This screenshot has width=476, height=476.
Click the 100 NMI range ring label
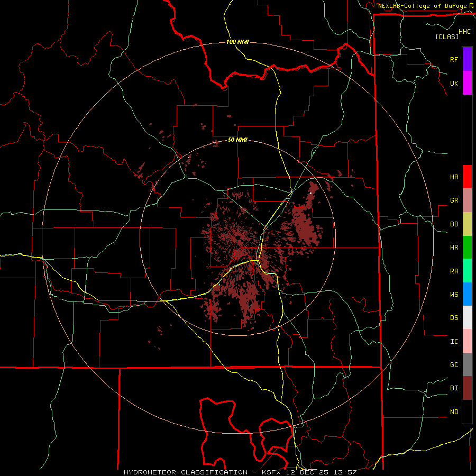[x=237, y=42]
